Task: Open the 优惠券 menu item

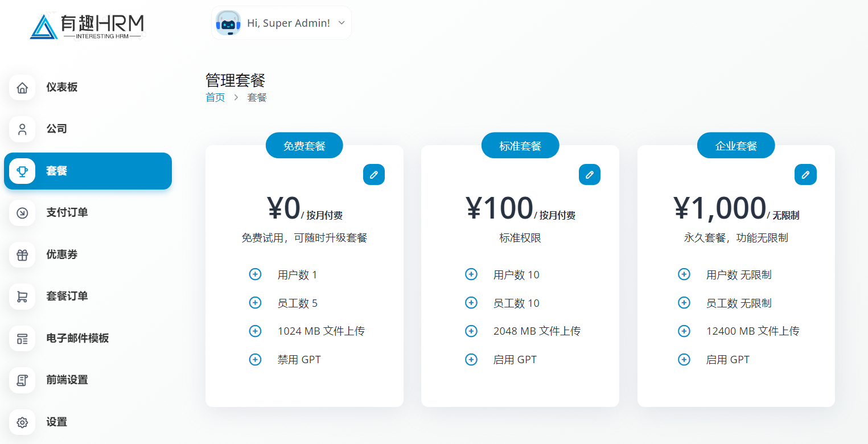Action: tap(62, 254)
